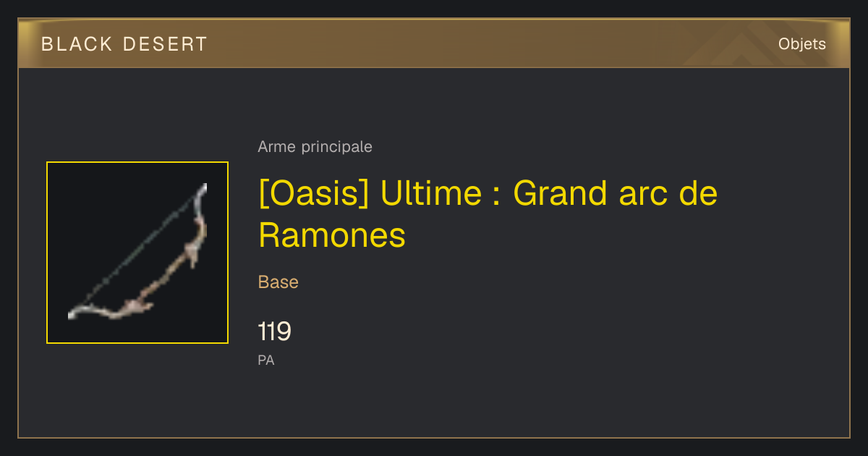Click the Grand arc de text
Image resolution: width=868 pixels, height=456 pixels.
(x=616, y=194)
